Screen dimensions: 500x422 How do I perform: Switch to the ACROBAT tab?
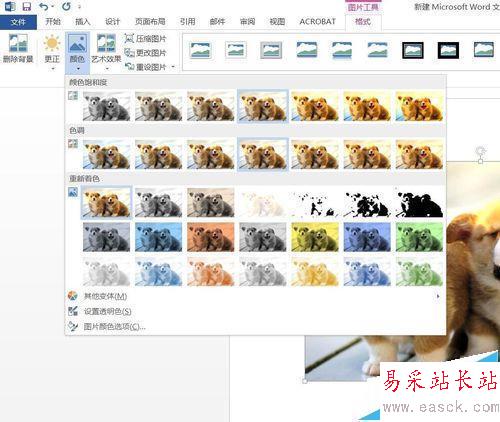click(x=317, y=22)
